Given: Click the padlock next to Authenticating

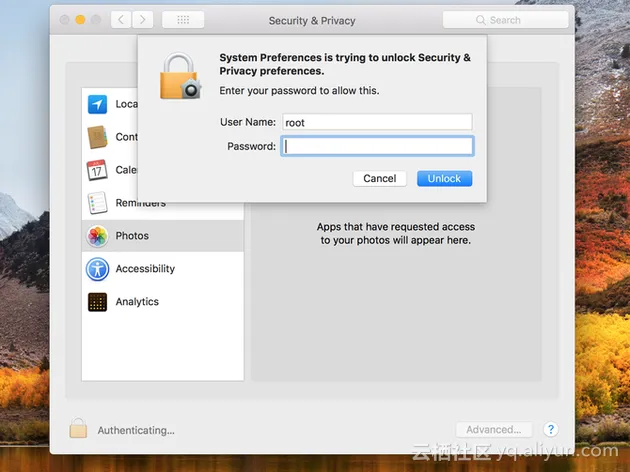Looking at the screenshot, I should [x=78, y=429].
